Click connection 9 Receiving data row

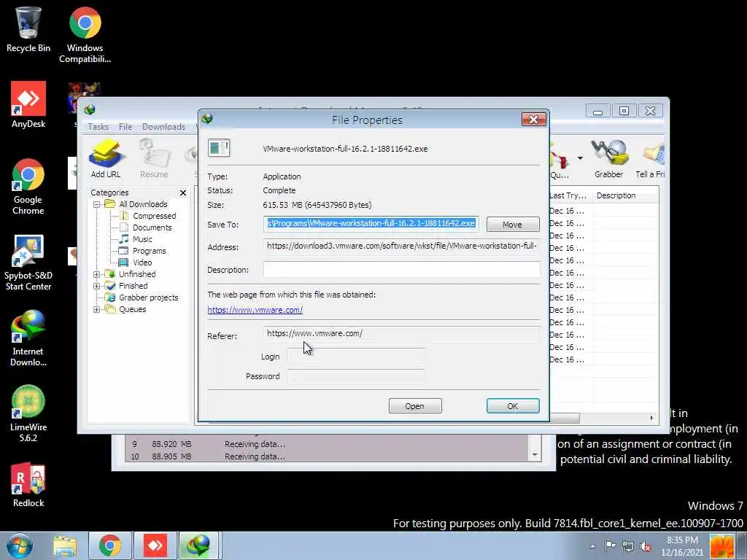(327, 444)
